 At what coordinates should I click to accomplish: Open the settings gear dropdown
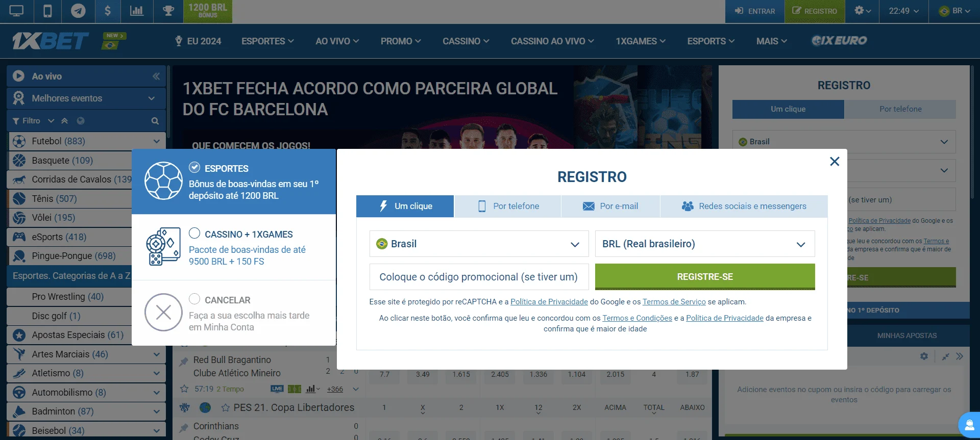pyautogui.click(x=863, y=11)
